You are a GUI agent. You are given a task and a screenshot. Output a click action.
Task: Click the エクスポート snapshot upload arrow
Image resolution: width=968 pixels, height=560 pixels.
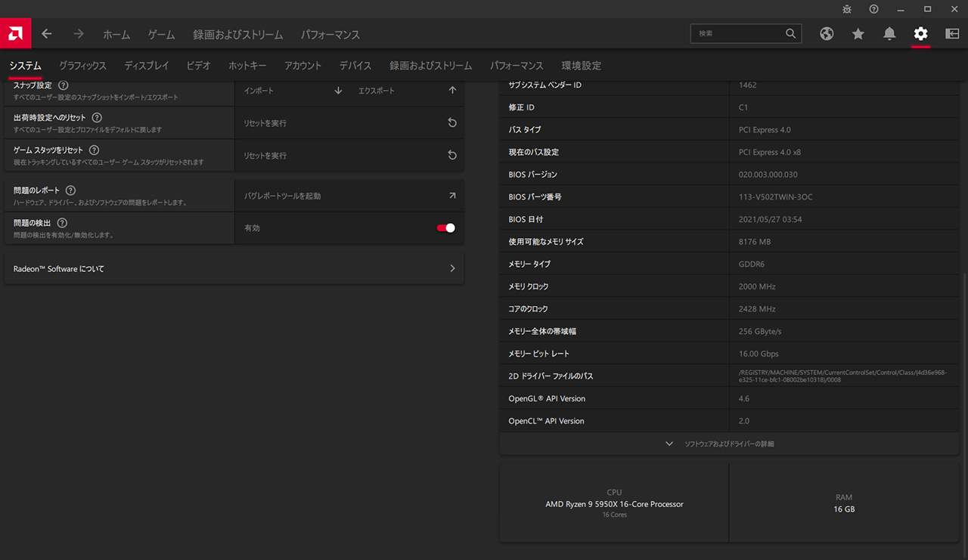click(452, 90)
